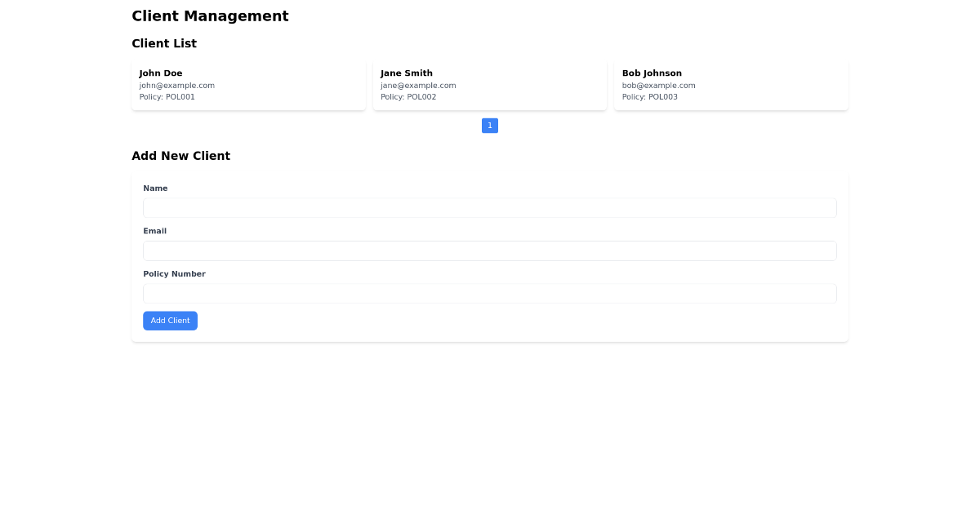The height and width of the screenshot is (514, 980).
Task: Click jane@example.com email text
Action: (x=418, y=86)
